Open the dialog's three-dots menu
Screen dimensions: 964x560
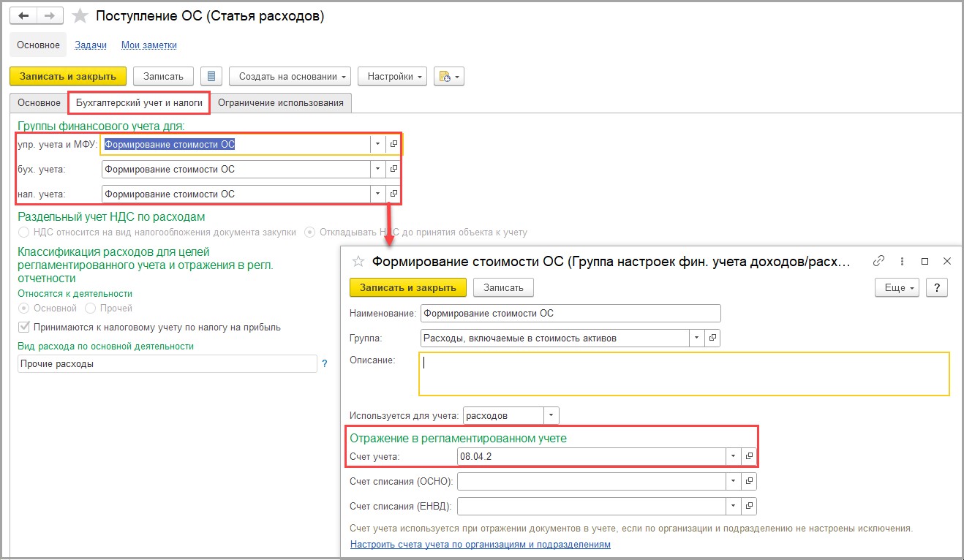click(x=903, y=261)
